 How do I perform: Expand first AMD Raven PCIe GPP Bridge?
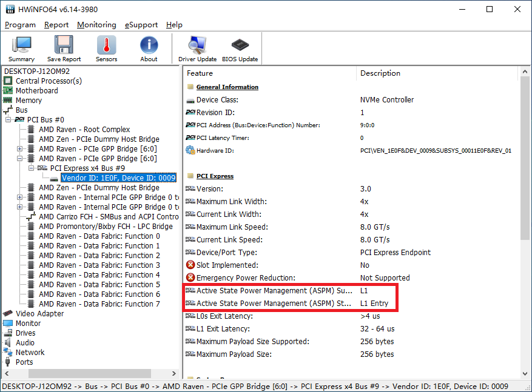(19, 148)
